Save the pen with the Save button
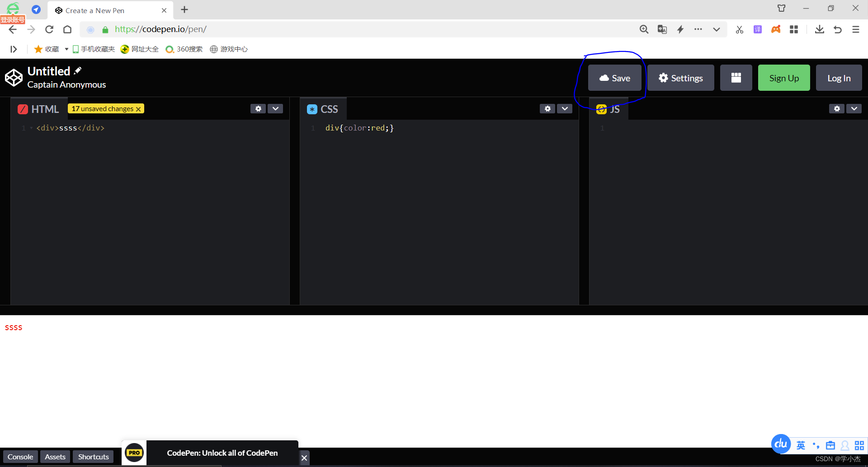Screen dimensions: 868x467 click(614, 77)
